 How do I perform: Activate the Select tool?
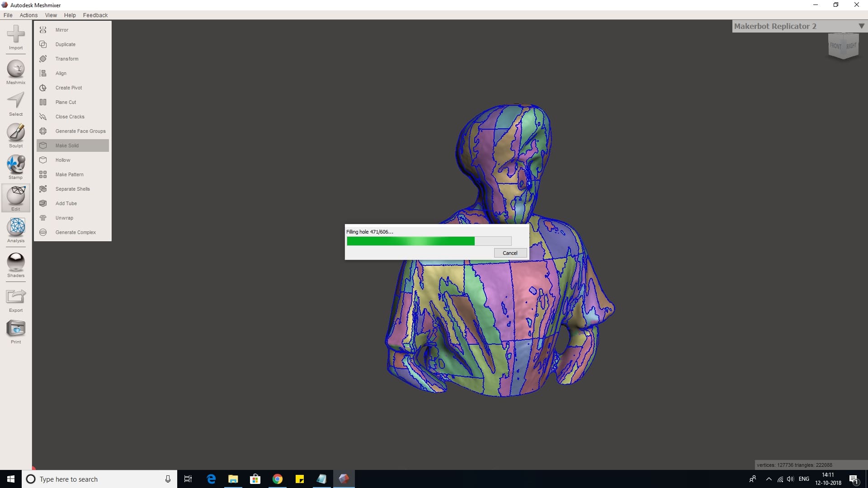coord(16,104)
